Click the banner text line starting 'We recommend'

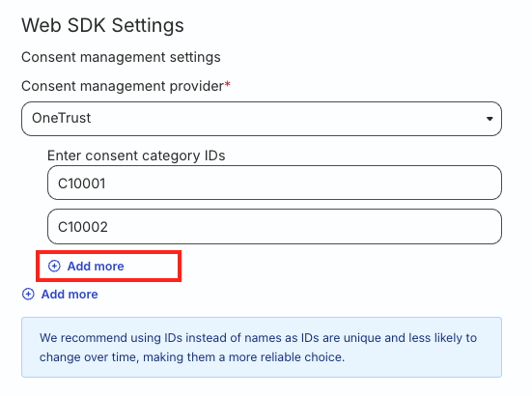(x=258, y=338)
